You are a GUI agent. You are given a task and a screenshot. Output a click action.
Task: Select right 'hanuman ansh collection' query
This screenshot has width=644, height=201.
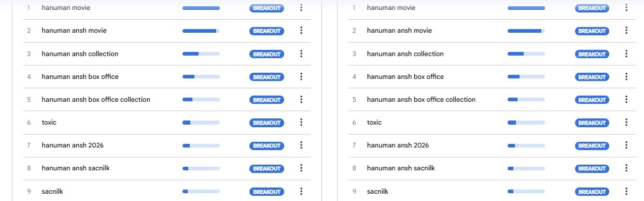405,53
